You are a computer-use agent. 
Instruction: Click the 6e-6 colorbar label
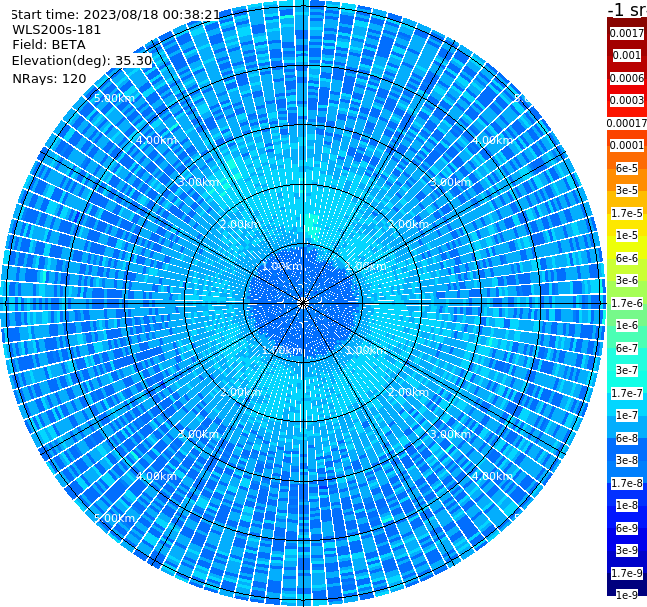[x=627, y=258]
